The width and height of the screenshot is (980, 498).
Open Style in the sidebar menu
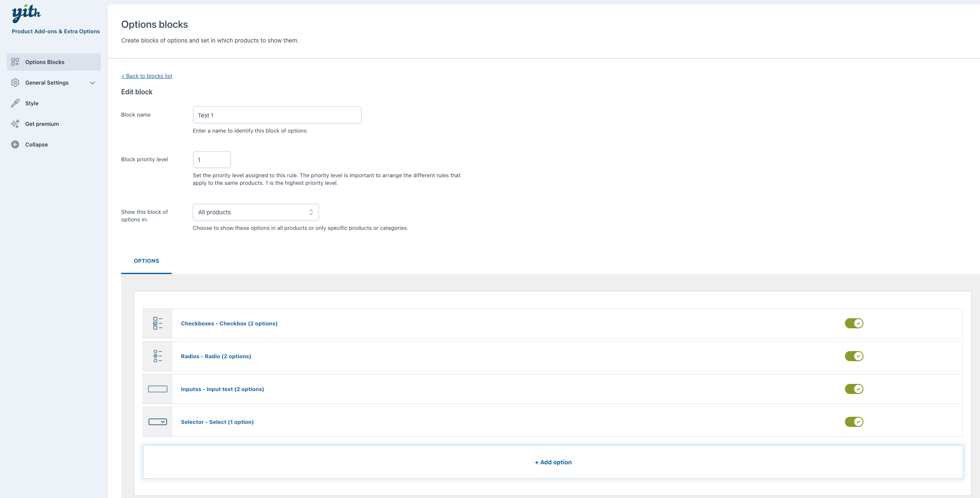click(32, 103)
